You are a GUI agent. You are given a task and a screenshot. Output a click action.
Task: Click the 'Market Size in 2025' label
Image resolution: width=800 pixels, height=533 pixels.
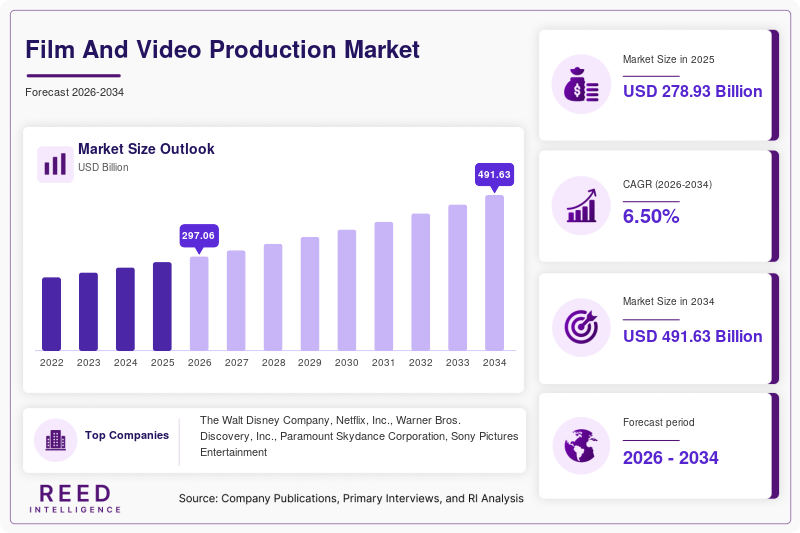668,60
